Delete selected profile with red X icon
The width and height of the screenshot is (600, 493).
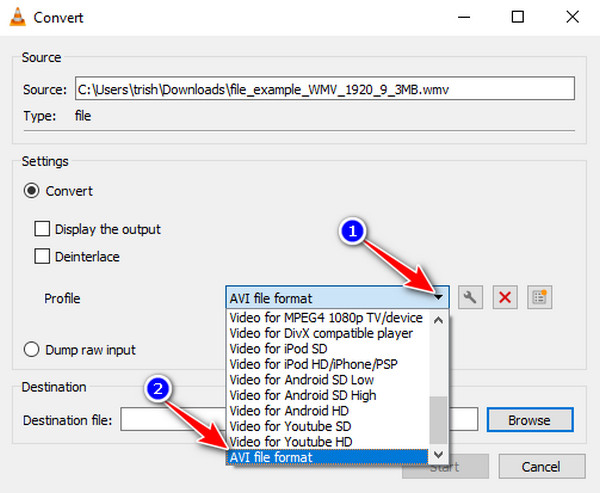pyautogui.click(x=505, y=297)
